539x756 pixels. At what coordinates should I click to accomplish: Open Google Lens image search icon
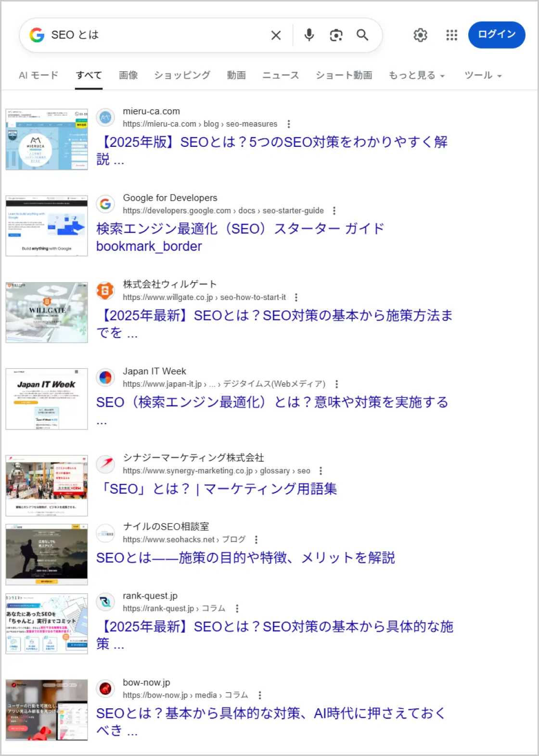(336, 35)
